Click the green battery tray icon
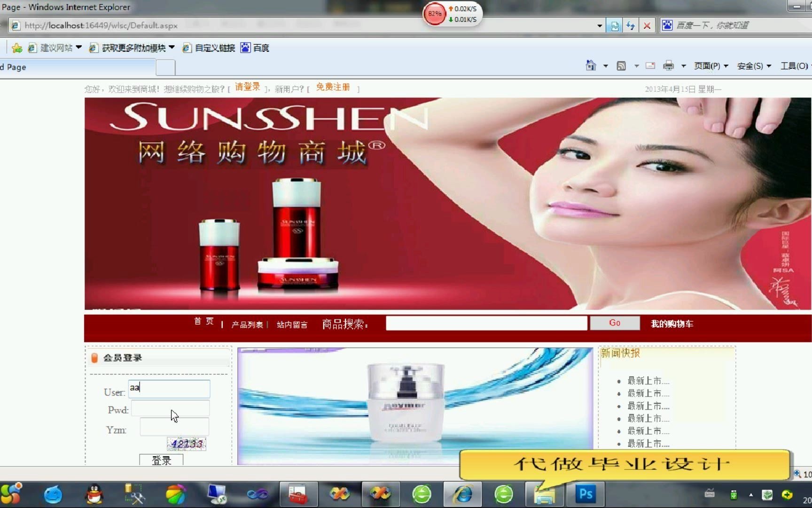 pos(734,495)
